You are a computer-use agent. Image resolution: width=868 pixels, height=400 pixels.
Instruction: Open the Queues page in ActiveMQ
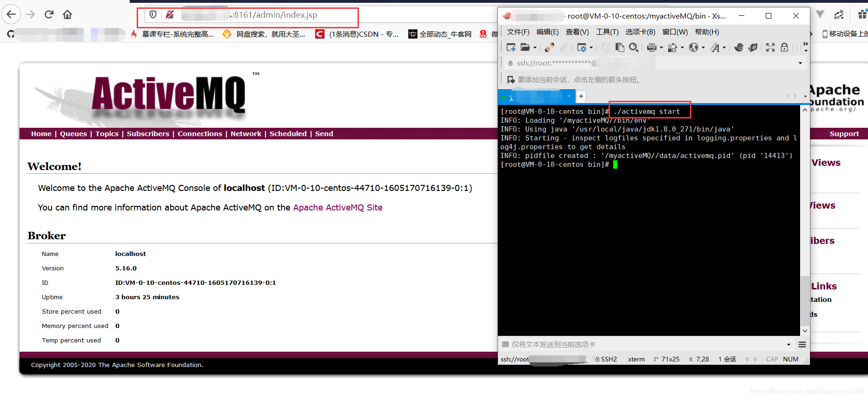coord(73,134)
